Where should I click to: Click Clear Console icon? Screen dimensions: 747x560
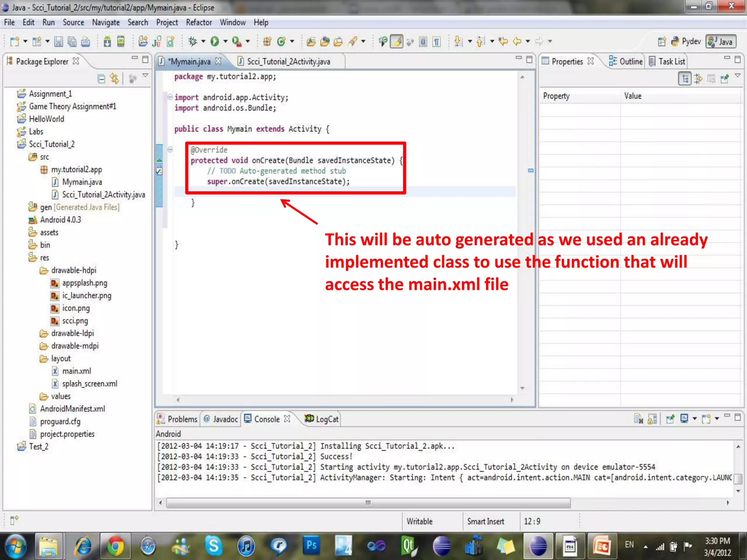pyautogui.click(x=638, y=419)
